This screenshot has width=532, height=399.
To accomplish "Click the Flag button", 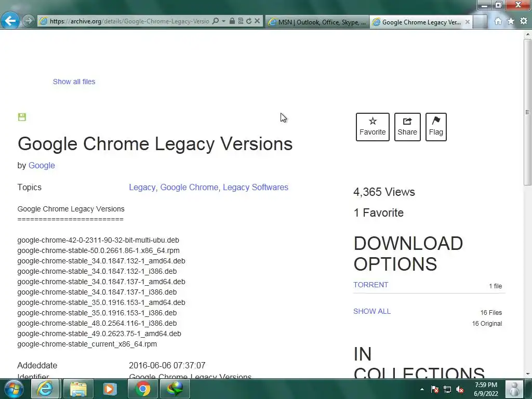I will tap(436, 127).
